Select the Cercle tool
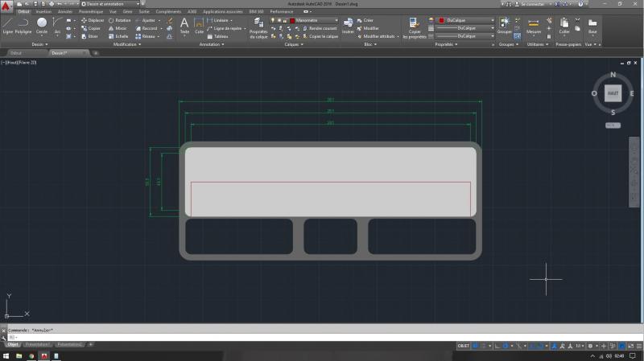Screen dimensions: 644x361 42,25
